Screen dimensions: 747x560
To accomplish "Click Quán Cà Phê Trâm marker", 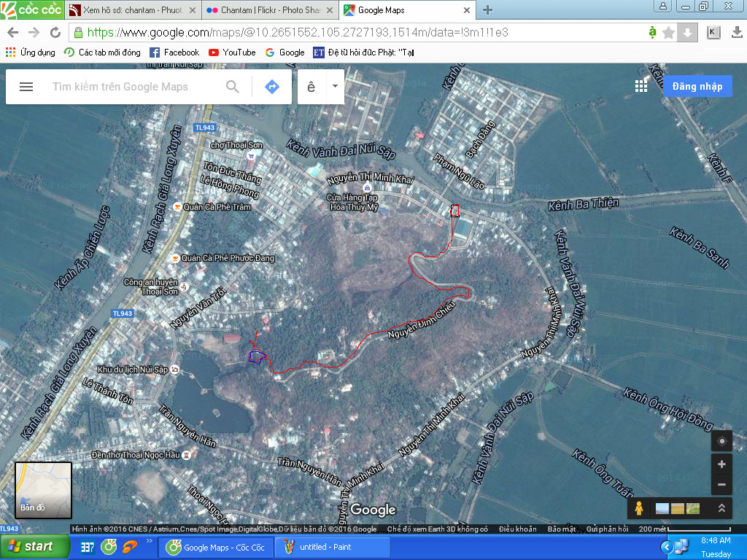I will click(177, 206).
